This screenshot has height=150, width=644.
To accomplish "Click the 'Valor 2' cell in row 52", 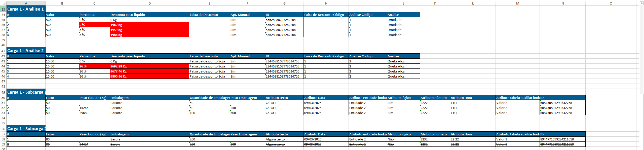I will click(518, 108).
